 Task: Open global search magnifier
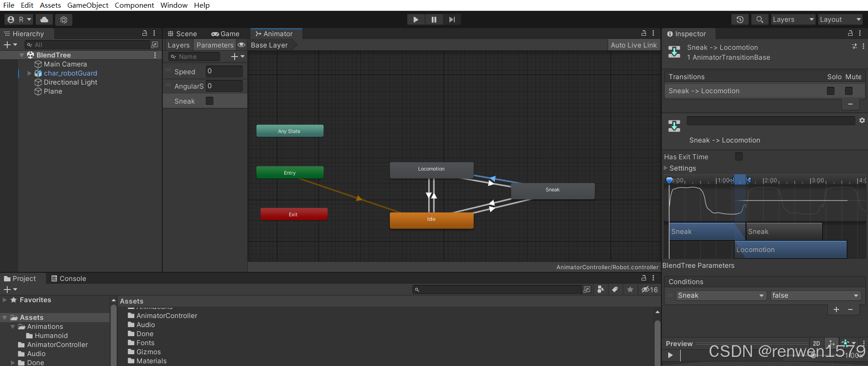coord(760,19)
